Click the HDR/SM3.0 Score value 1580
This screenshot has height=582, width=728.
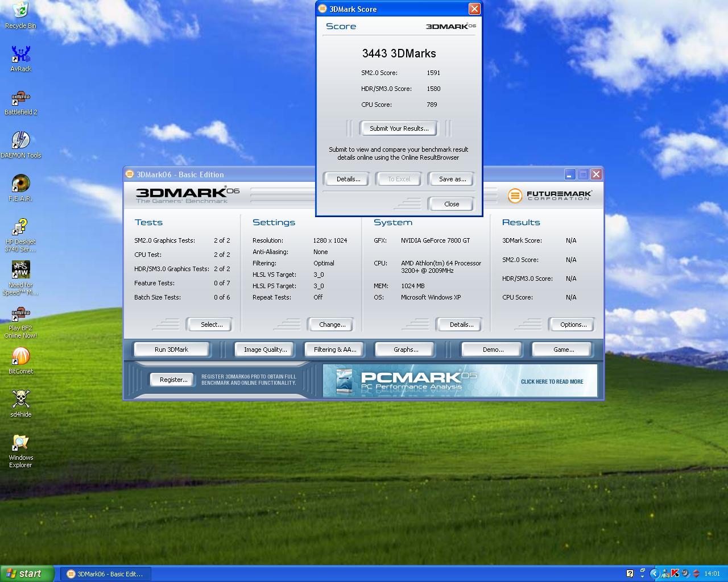pyautogui.click(x=433, y=89)
